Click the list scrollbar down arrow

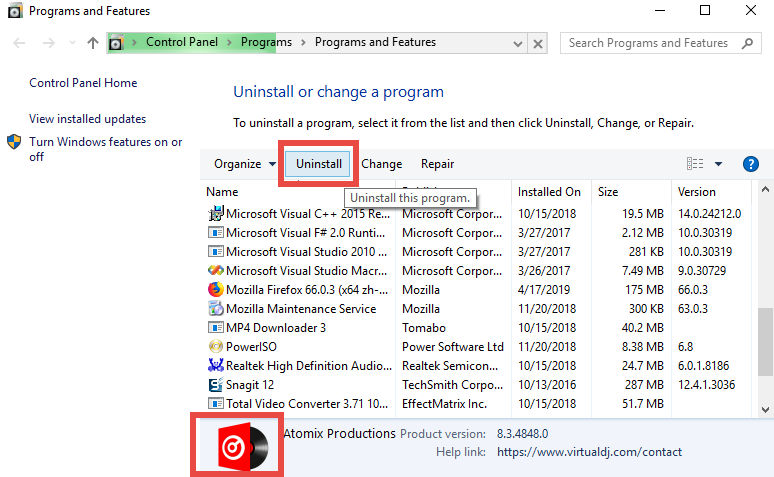pos(765,409)
